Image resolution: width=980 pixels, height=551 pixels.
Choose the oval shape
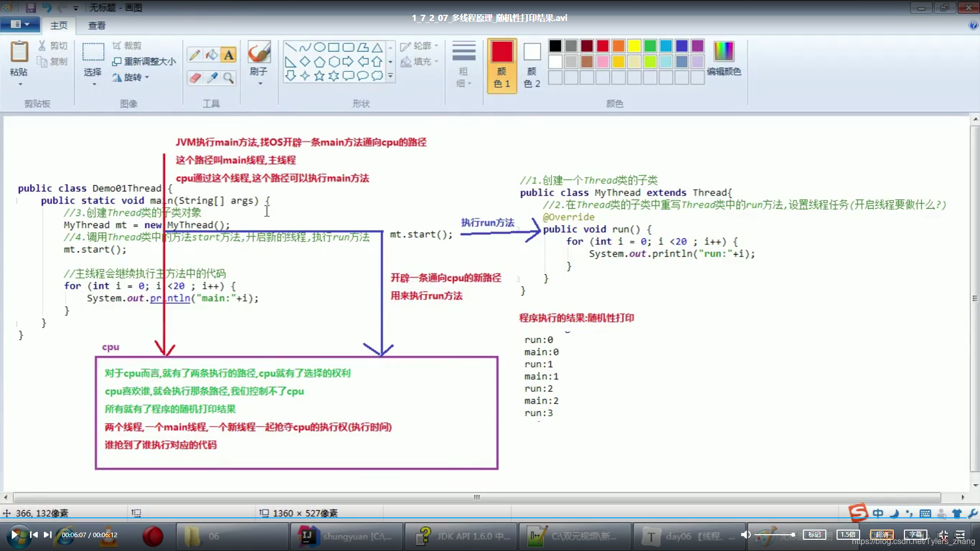tap(320, 47)
